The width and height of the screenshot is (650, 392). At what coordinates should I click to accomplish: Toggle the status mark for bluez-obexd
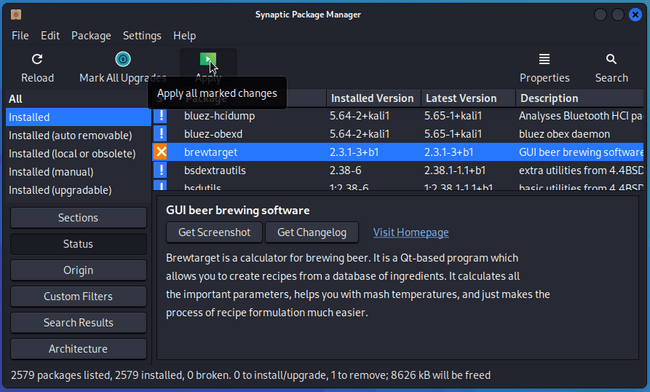(x=160, y=134)
